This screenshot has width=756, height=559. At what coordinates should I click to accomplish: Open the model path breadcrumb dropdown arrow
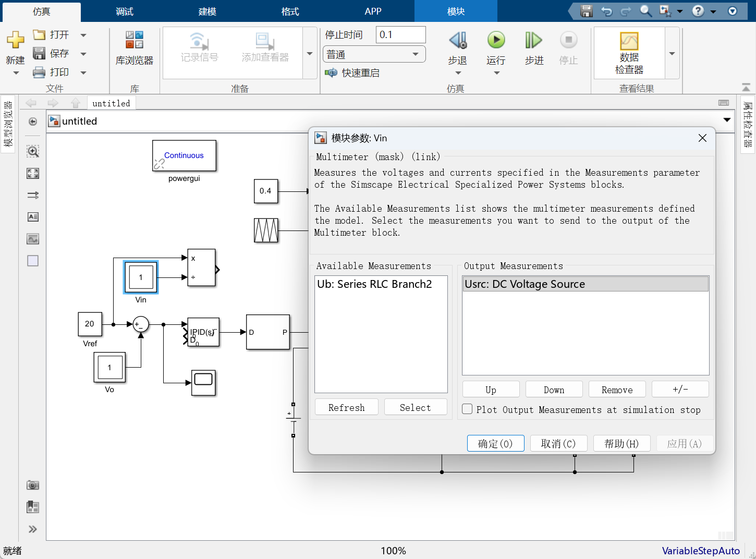[x=727, y=120]
